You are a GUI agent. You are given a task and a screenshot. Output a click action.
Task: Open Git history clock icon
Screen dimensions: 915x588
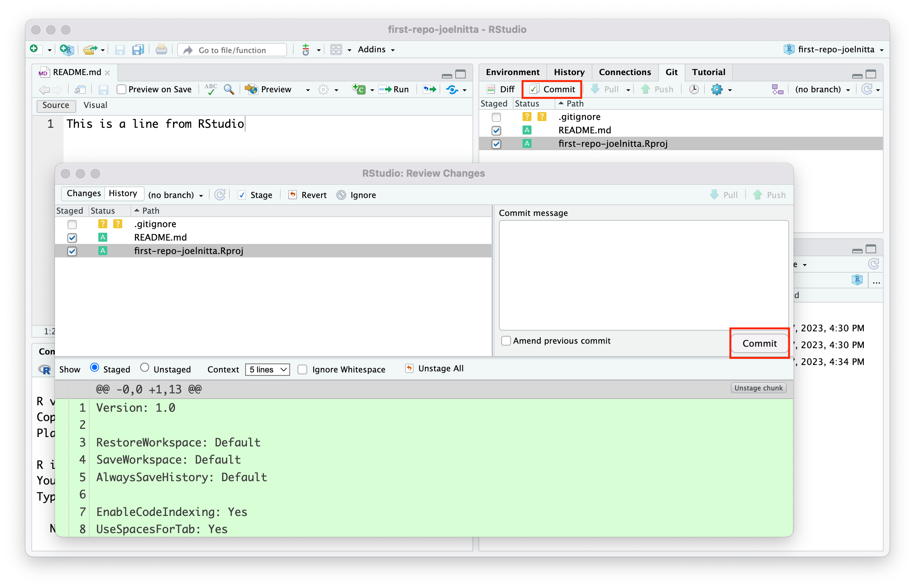[x=694, y=89]
